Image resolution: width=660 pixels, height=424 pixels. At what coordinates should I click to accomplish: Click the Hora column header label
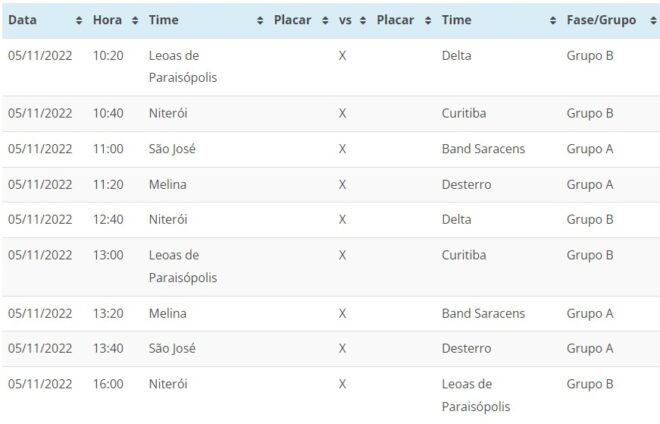tap(107, 21)
